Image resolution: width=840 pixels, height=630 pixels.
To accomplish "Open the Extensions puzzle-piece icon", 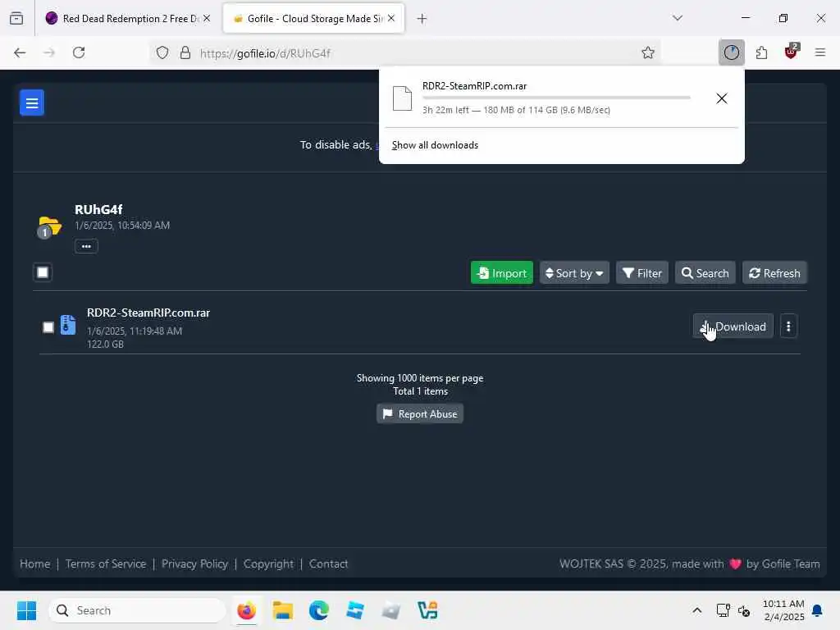I will coord(761,52).
